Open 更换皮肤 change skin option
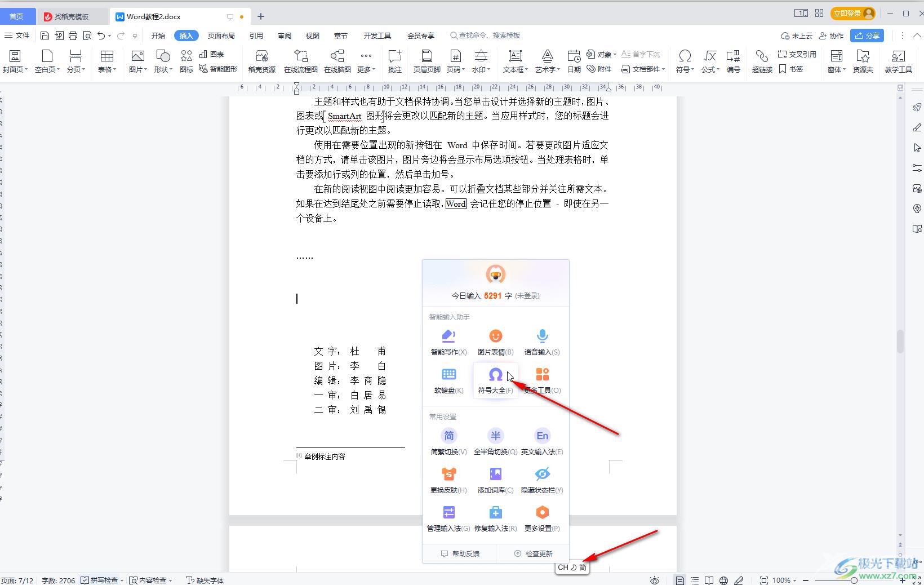 448,480
